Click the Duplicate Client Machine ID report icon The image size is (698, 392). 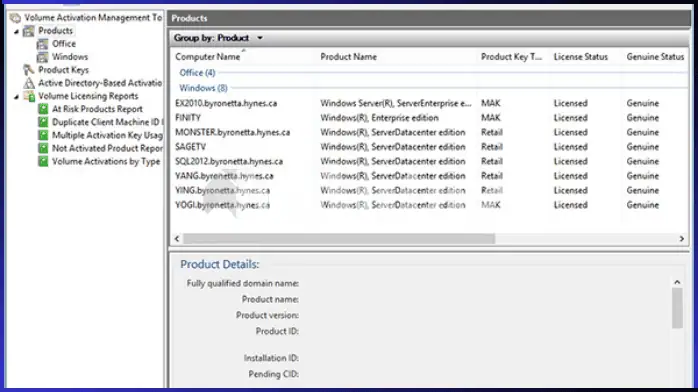pyautogui.click(x=43, y=122)
